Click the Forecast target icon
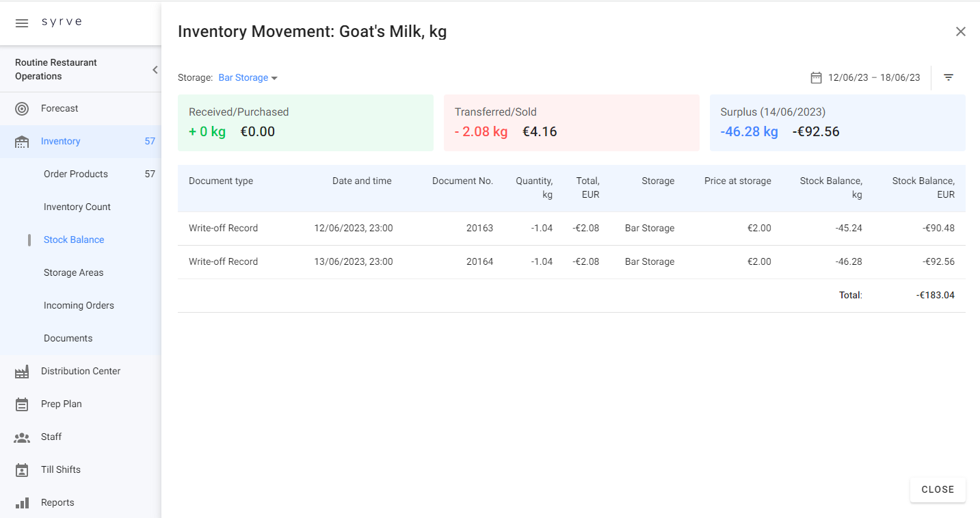Viewport: 980px width, 518px height. point(22,109)
